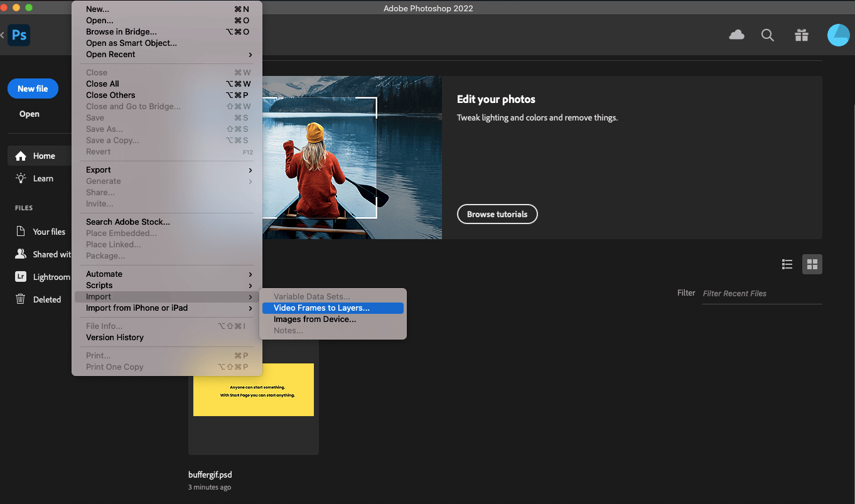Click the Browse tutorials button
This screenshot has height=504, width=855.
point(497,214)
